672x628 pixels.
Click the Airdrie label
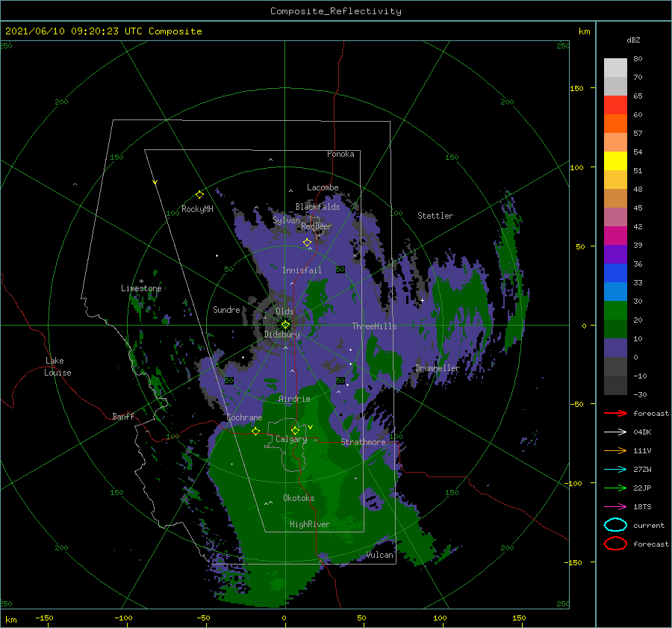point(294,399)
